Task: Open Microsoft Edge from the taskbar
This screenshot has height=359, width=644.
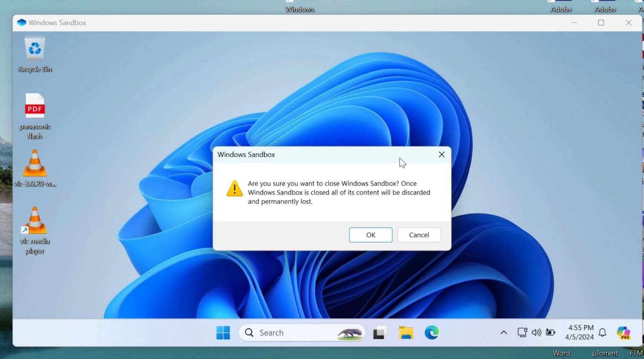Action: coord(432,332)
